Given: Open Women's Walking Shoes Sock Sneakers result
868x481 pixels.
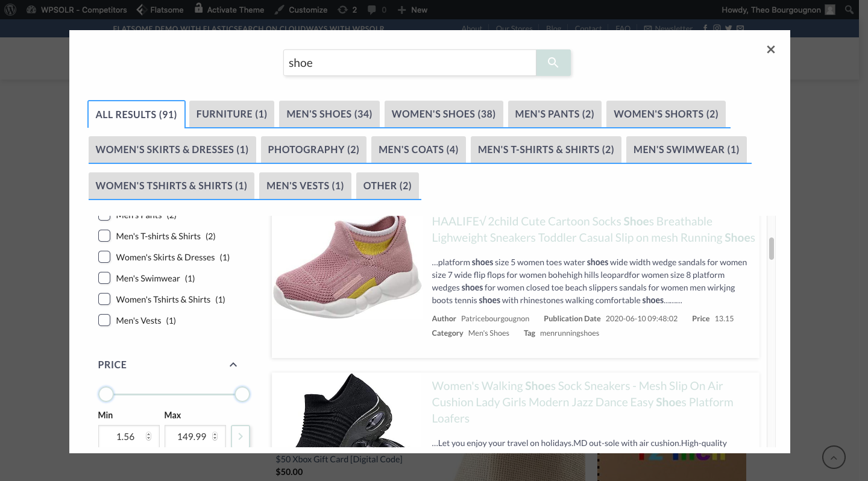Looking at the screenshot, I should [582, 402].
